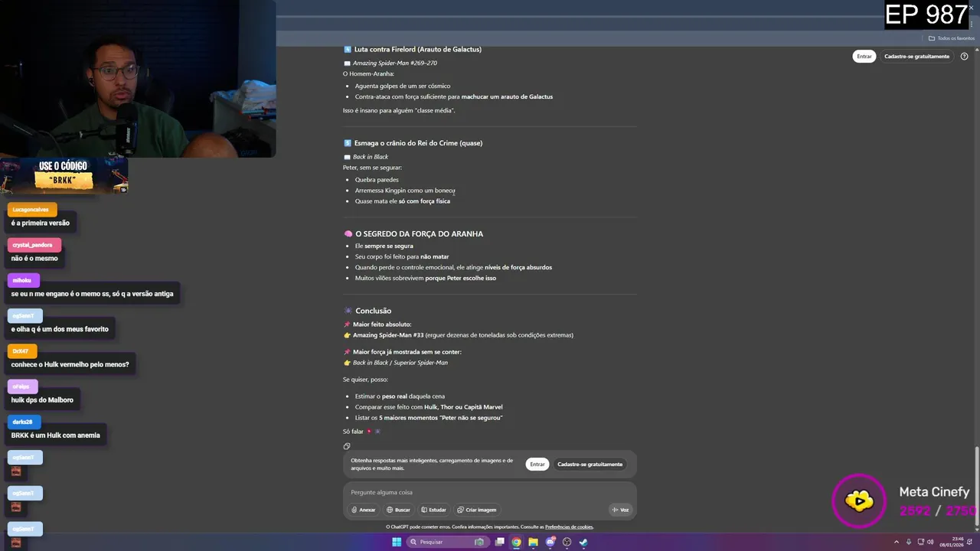This screenshot has height=551, width=980.
Task: Open Task View on the taskbar
Action: [500, 542]
